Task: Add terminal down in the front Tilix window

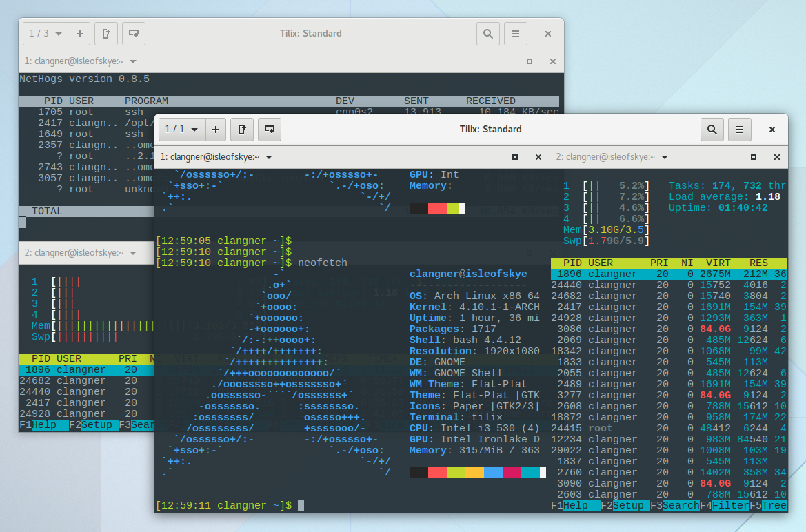Action: 270,130
